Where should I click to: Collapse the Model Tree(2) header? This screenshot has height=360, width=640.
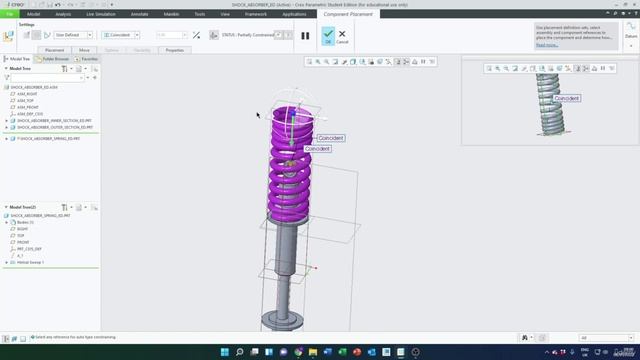click(x=6, y=207)
